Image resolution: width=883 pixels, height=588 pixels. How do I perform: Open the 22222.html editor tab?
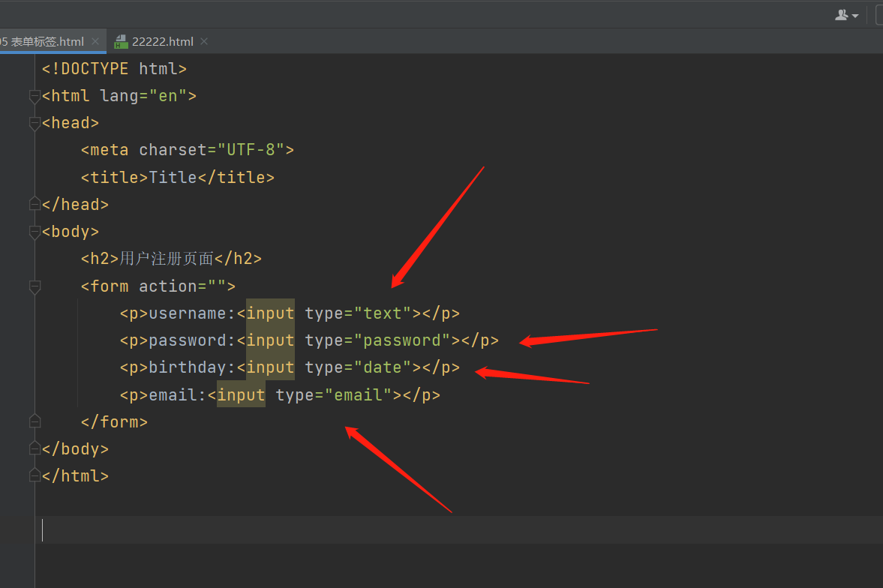[x=162, y=42]
